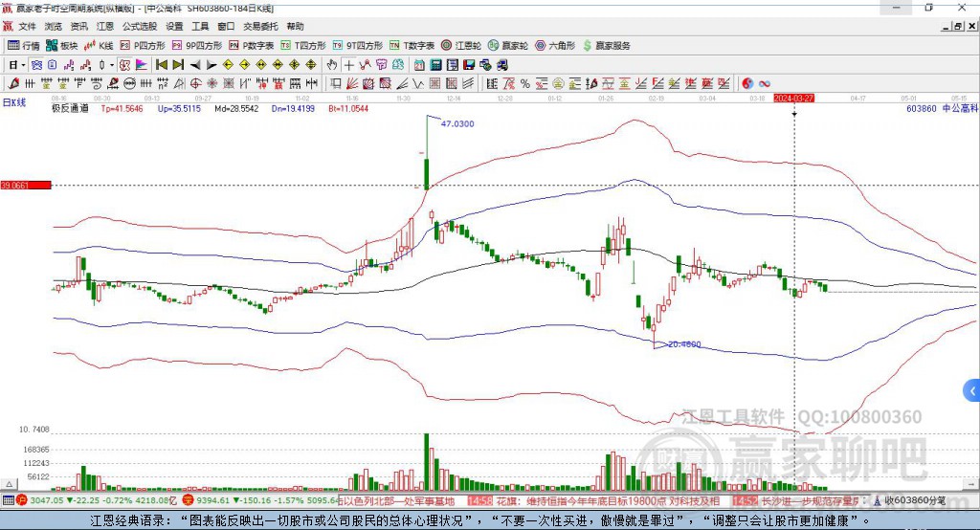This screenshot has height=530, width=980.
Task: Step chart left with black left triangle
Action: click(195, 65)
